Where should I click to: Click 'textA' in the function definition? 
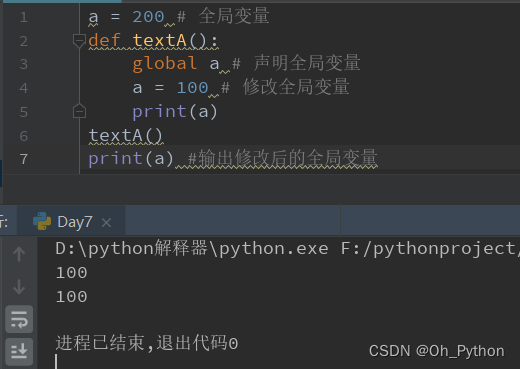click(160, 41)
